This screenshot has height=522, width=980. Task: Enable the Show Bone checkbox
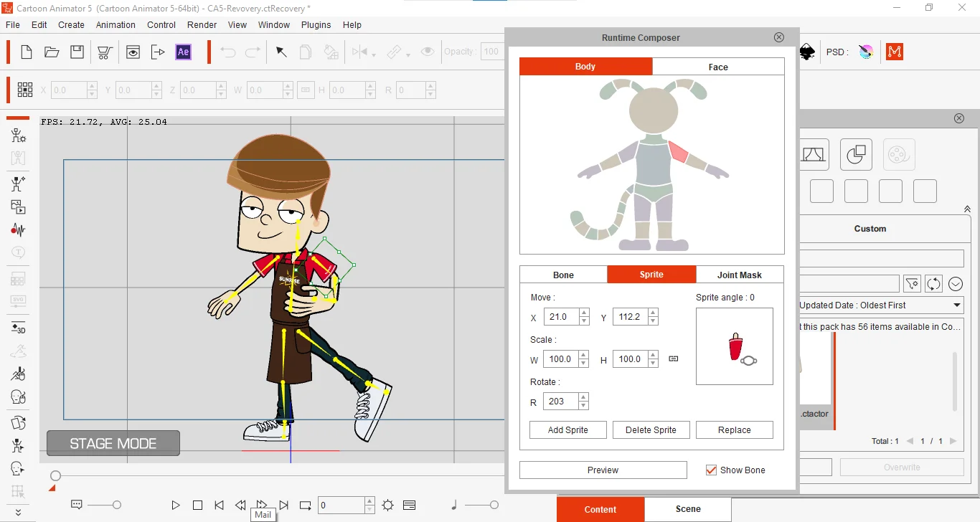click(x=711, y=470)
